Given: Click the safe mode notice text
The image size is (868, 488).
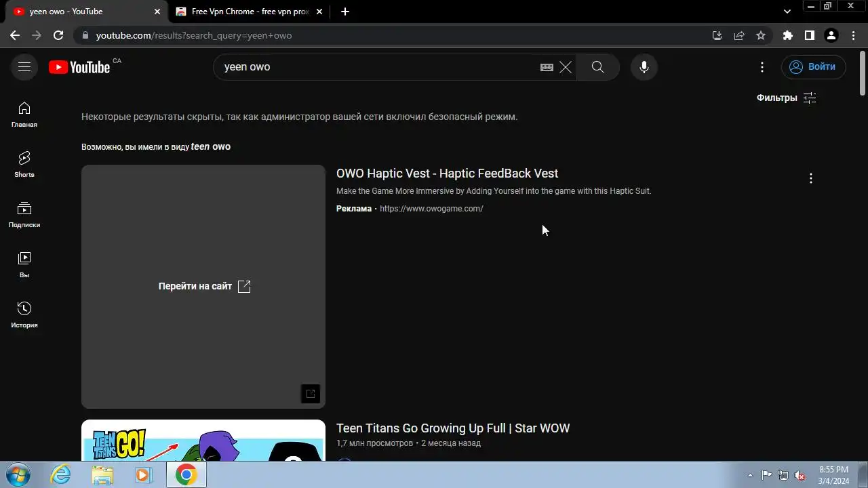Looking at the screenshot, I should 299,117.
